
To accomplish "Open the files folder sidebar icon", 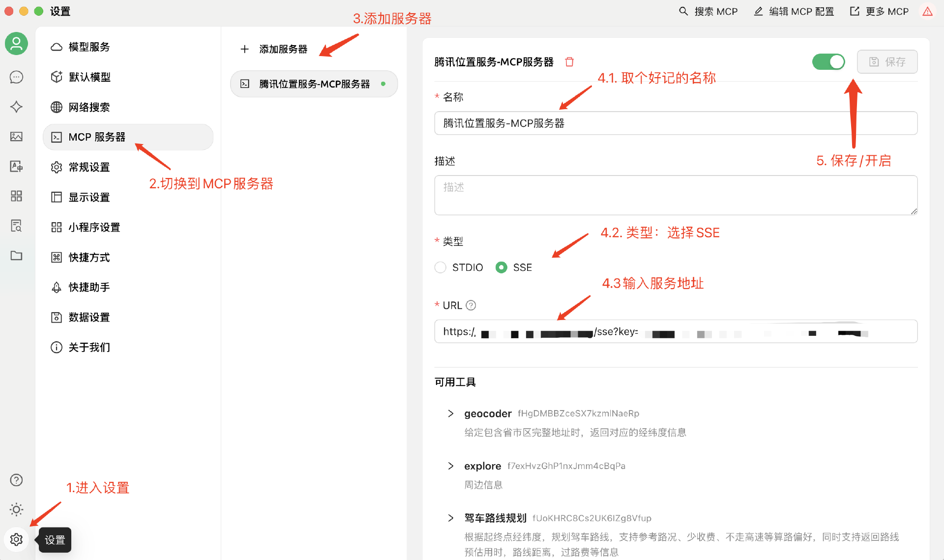I will point(16,256).
